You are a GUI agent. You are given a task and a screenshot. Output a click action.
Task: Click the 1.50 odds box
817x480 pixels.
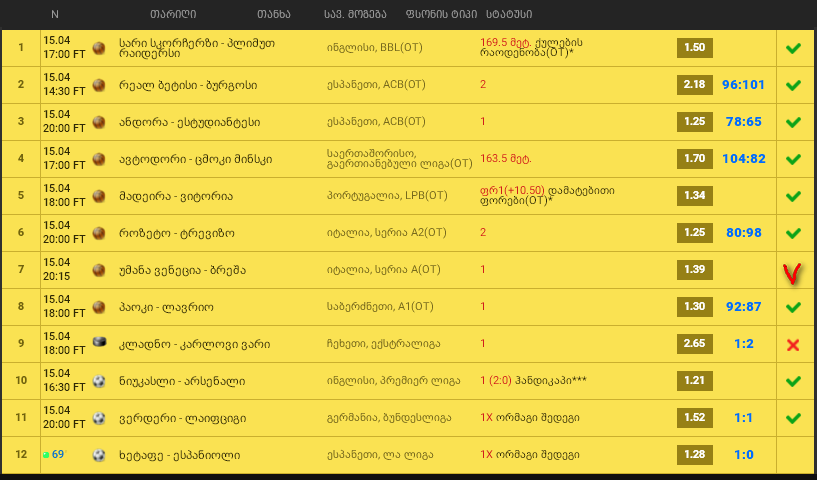point(695,47)
